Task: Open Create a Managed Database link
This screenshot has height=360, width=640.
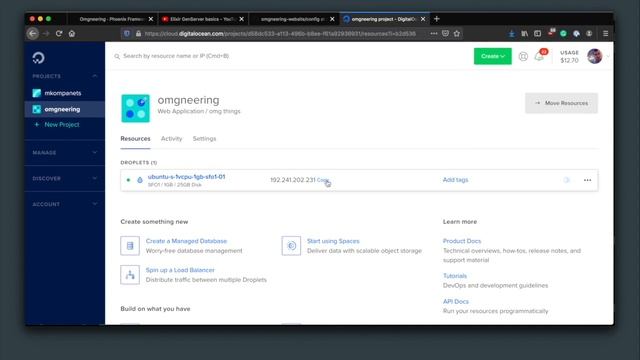Action: (x=186, y=241)
